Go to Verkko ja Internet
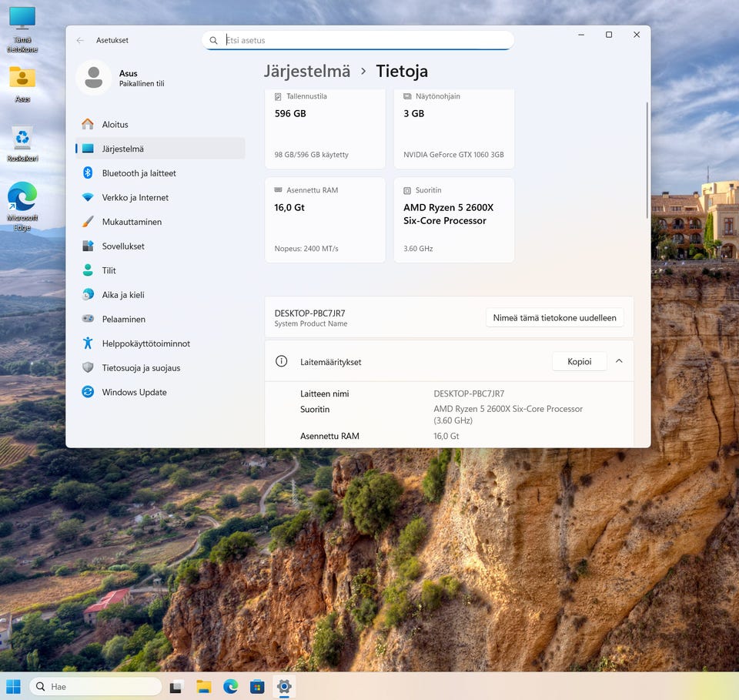Screen dimensions: 739x700 pos(160,197)
